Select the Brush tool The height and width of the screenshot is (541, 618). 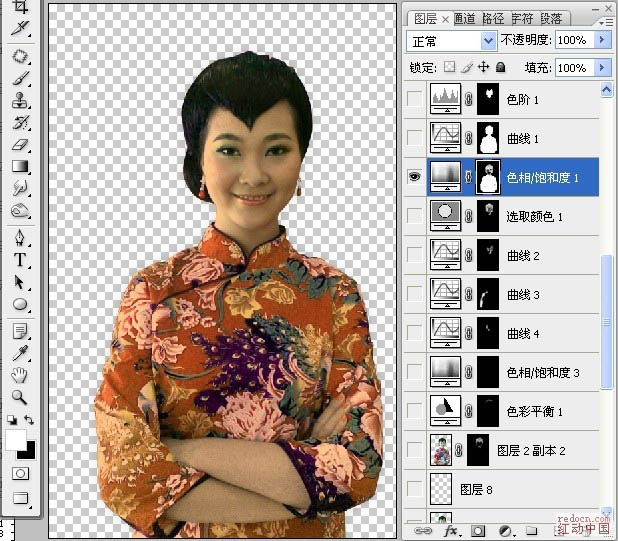(20, 78)
